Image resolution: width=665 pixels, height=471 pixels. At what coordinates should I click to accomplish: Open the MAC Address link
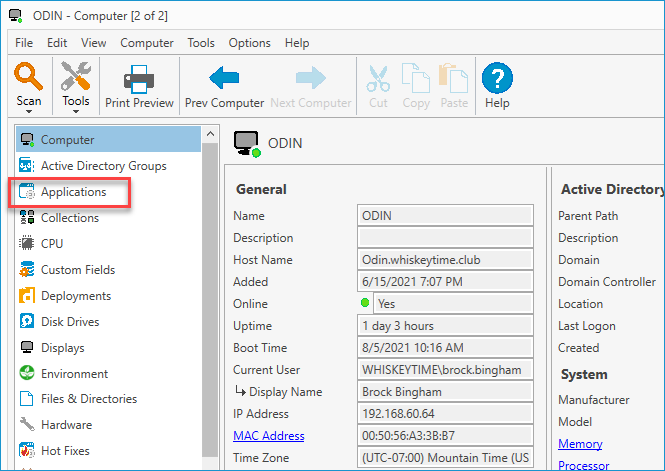tap(268, 436)
